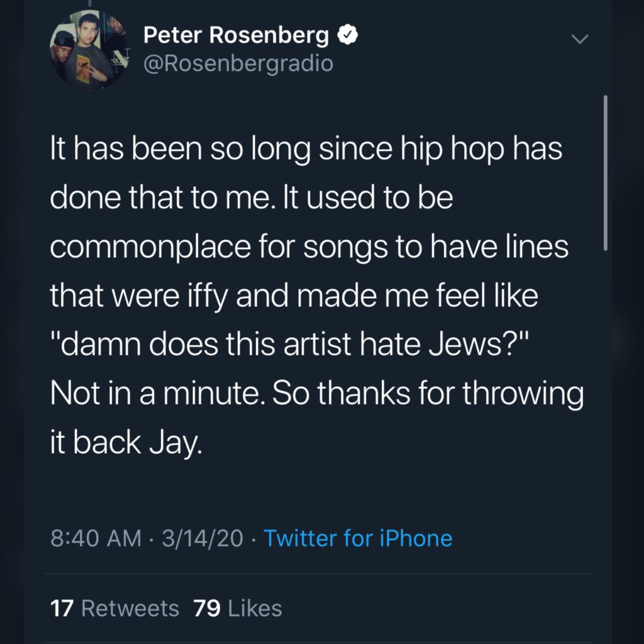Viewport: 644px width, 644px height.
Task: Click the engagement stats row
Action: tap(167, 608)
